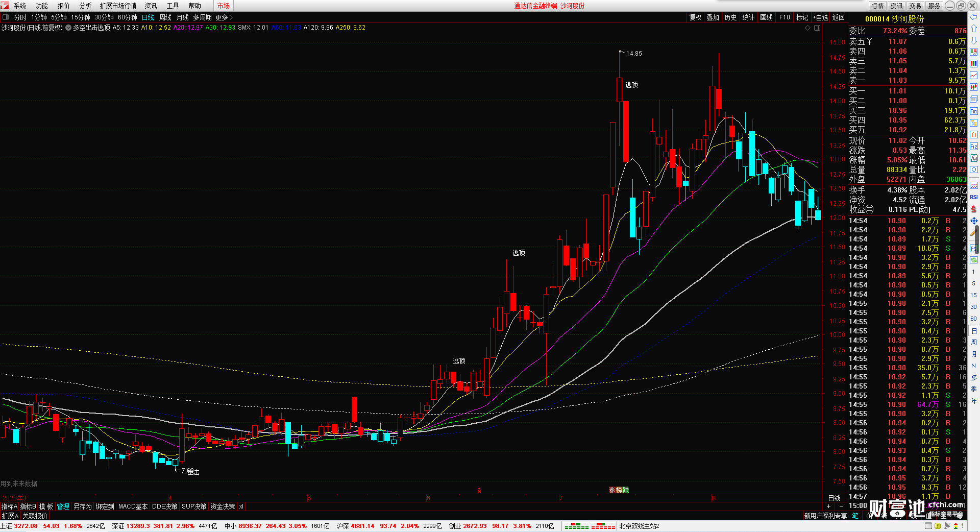The height and width of the screenshot is (532, 980).
Task: Click the F10 company info sidebar icon
Action: click(x=973, y=111)
